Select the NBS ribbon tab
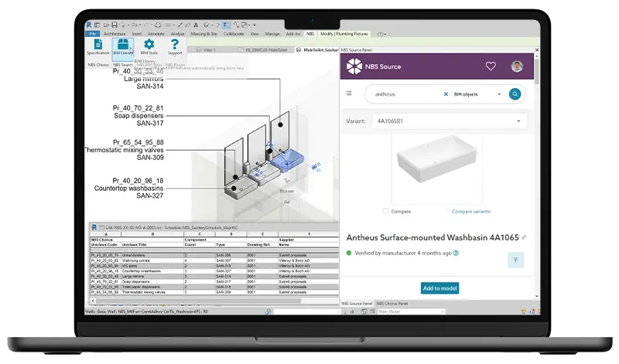 click(310, 34)
